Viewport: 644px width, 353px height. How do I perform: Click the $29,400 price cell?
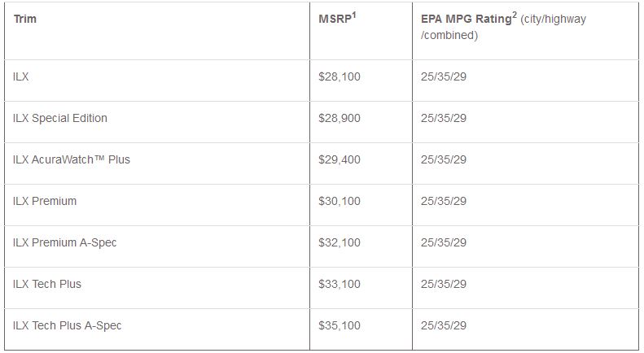tap(340, 159)
